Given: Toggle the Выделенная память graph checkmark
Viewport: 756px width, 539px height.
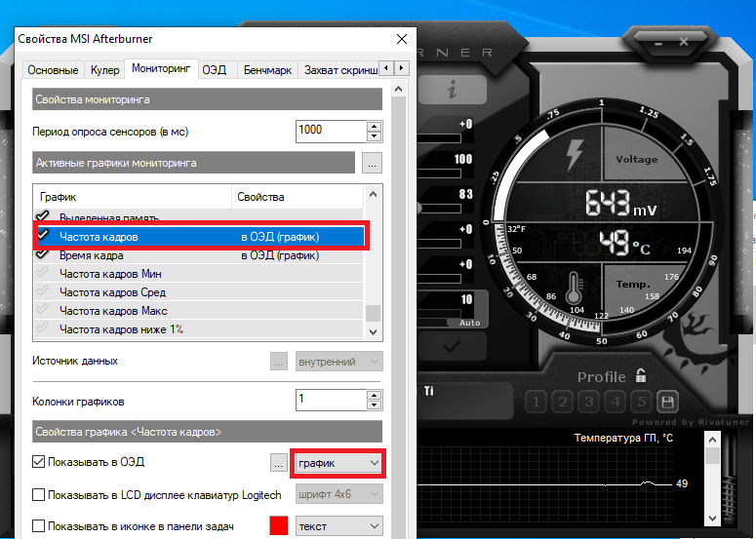Looking at the screenshot, I should click(x=43, y=215).
